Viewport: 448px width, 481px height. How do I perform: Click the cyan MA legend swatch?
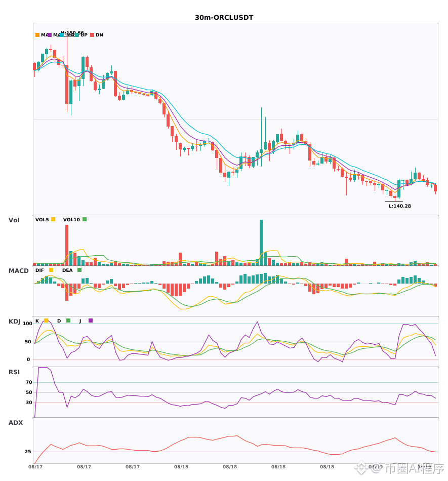point(62,35)
